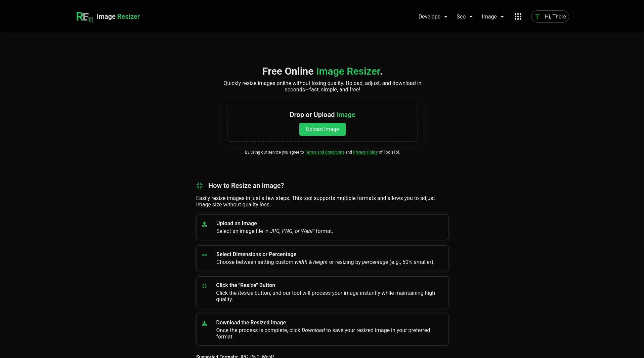The height and width of the screenshot is (358, 644).
Task: Click the Supported Formats text
Action: click(235, 356)
